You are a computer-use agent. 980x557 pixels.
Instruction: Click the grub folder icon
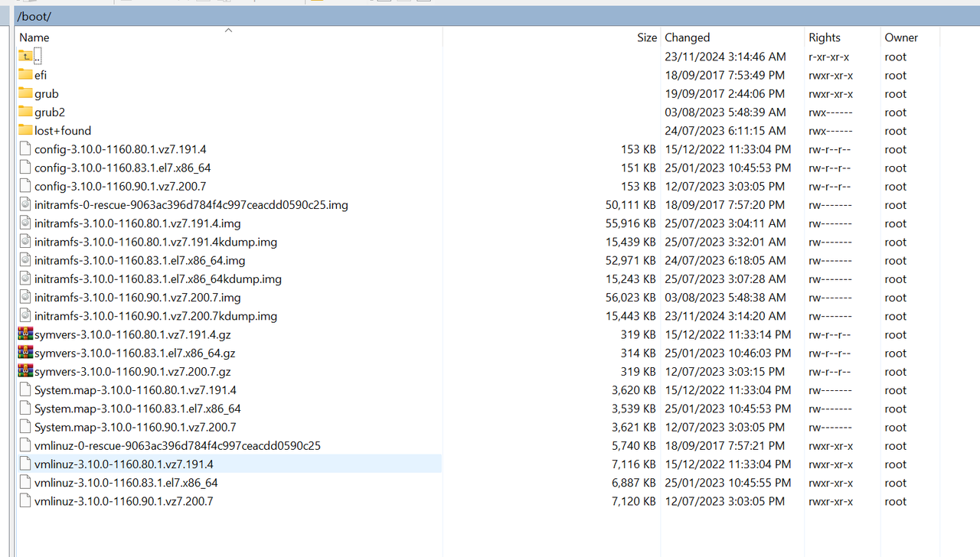25,93
